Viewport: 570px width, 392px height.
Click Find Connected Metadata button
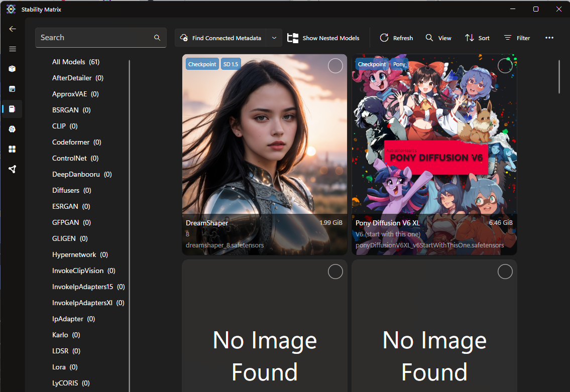coord(220,38)
